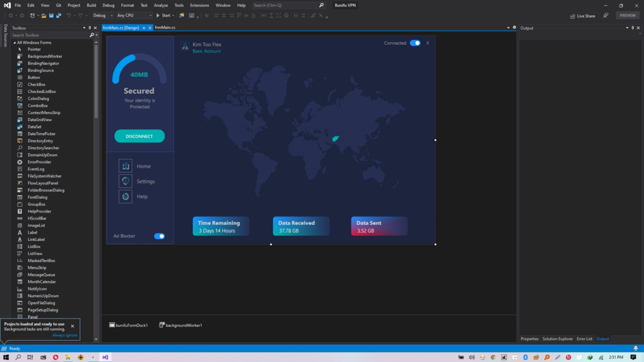Dismiss the Projects loaded notification
Image resolution: width=644 pixels, height=362 pixels.
[72, 326]
